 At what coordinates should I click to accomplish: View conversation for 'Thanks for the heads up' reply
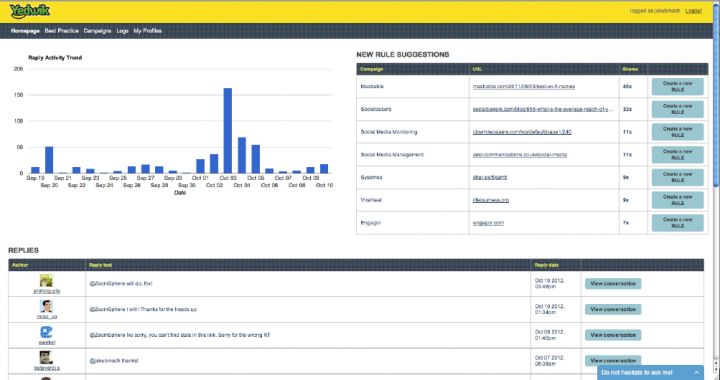tap(613, 309)
